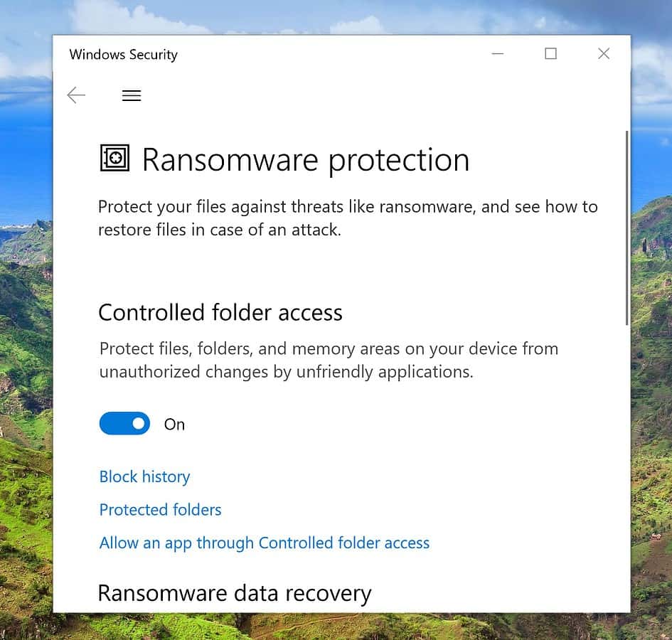Viewport: 672px width, 640px height.
Task: Click the Ransomware protection page title
Action: (306, 159)
